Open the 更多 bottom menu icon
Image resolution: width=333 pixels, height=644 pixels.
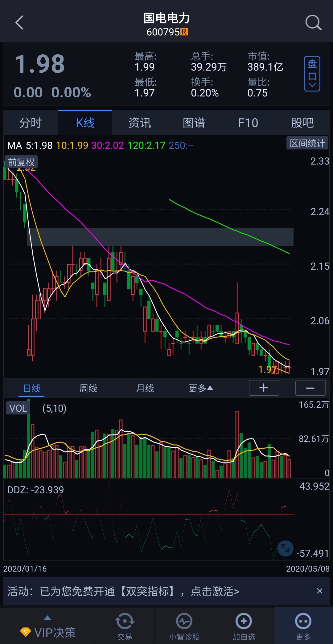(303, 626)
